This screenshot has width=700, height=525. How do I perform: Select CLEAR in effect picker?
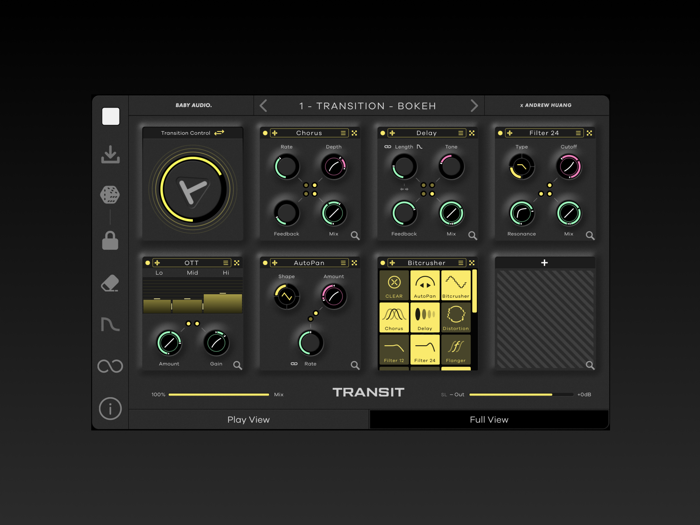[x=394, y=285]
